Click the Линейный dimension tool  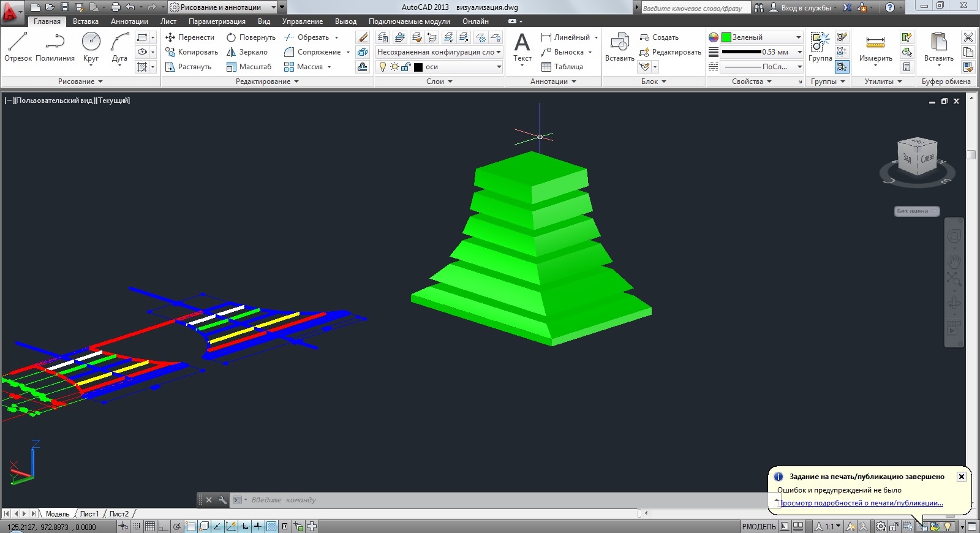tap(565, 37)
